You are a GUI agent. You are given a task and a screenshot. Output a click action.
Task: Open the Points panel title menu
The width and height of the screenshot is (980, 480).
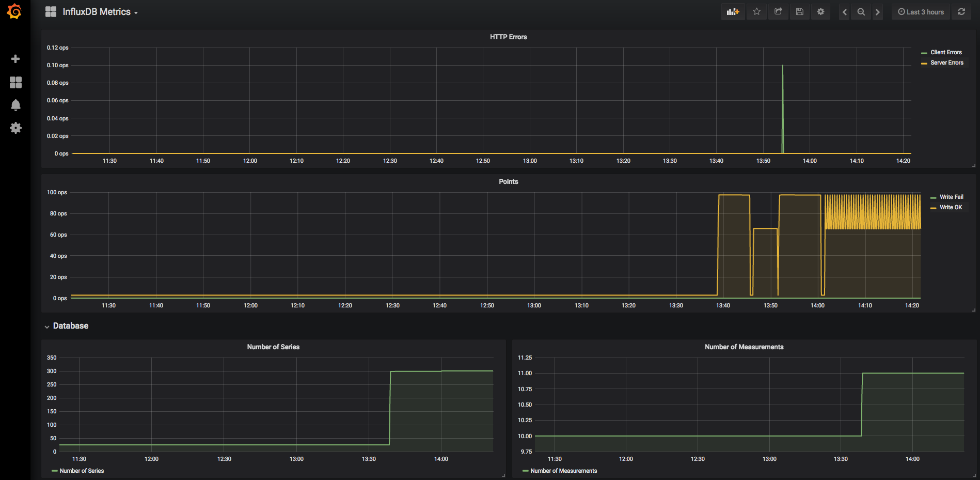tap(508, 181)
